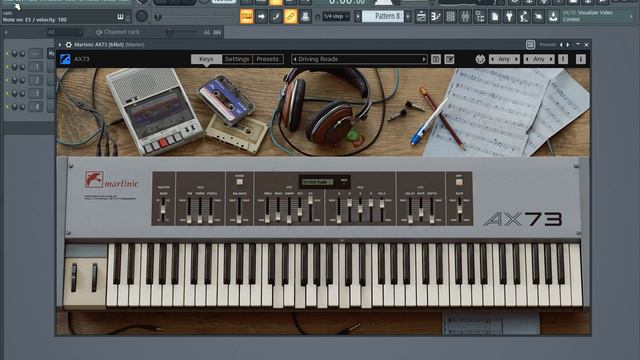Toggle channel rack step/piano view bars icon

click(x=218, y=32)
